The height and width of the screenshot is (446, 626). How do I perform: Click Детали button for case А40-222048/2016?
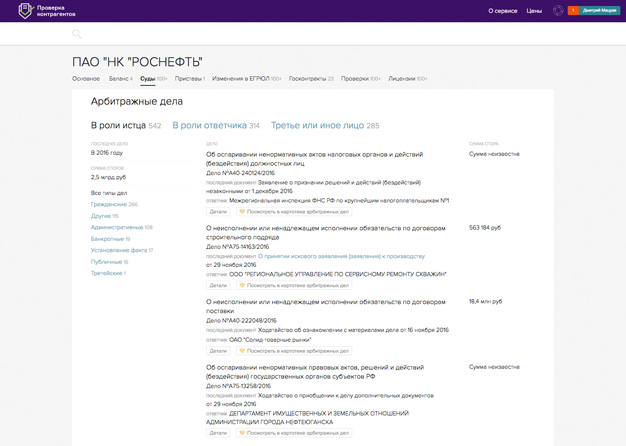pos(218,351)
